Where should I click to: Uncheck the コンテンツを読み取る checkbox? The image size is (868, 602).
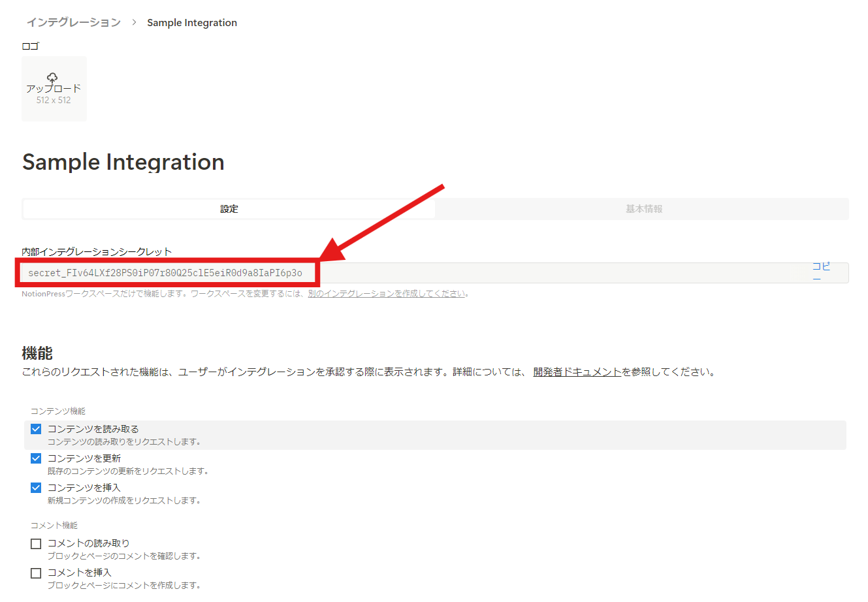coord(36,429)
